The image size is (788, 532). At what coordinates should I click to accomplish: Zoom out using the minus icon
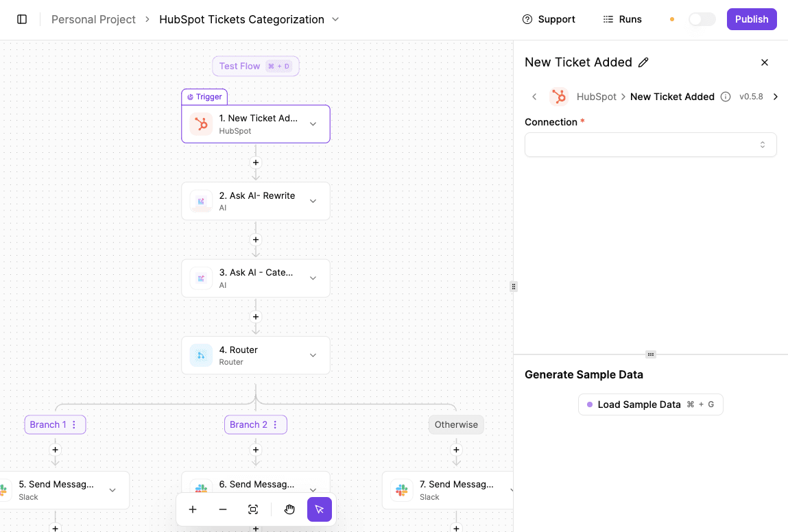coord(223,509)
